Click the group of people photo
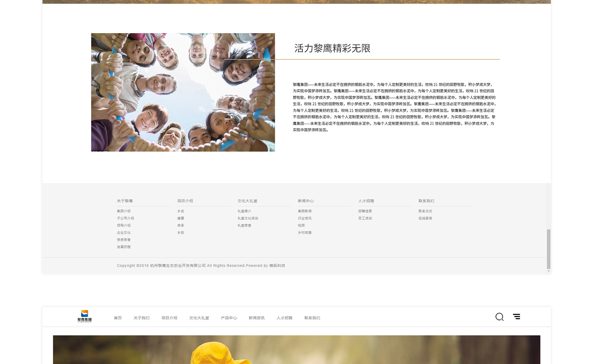596x364 pixels. 183,92
